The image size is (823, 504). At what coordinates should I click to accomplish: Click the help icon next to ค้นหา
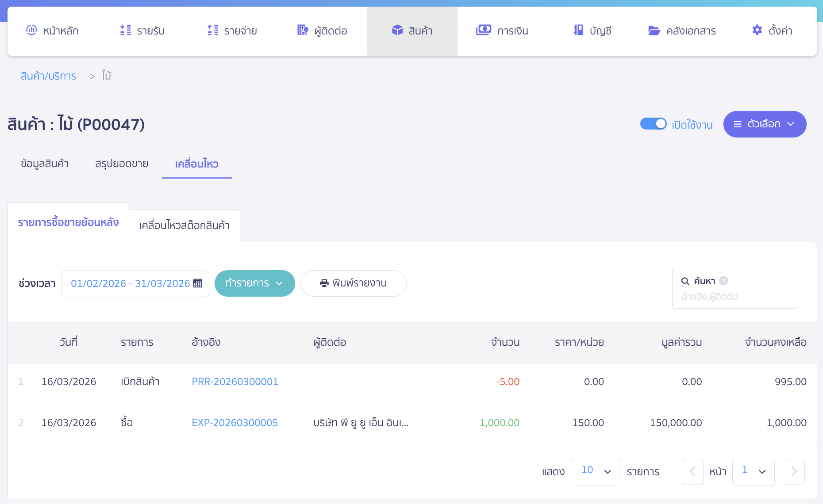click(x=724, y=281)
